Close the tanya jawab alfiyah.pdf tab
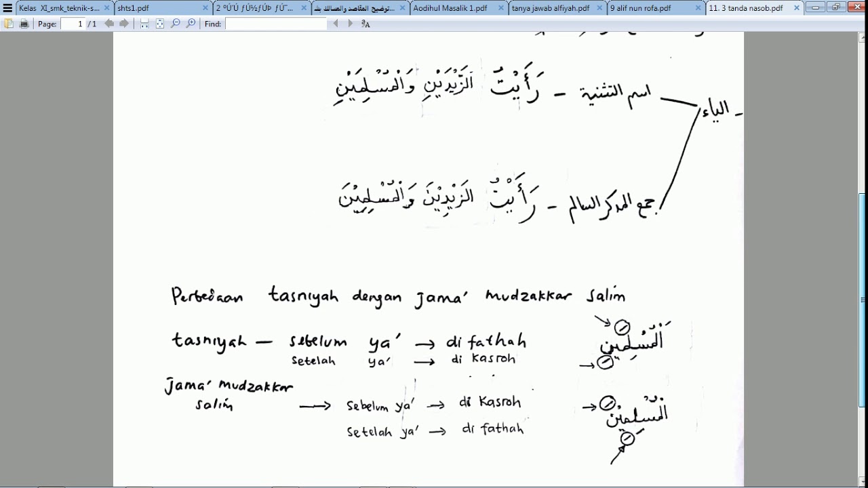This screenshot has height=488, width=868. [x=599, y=8]
